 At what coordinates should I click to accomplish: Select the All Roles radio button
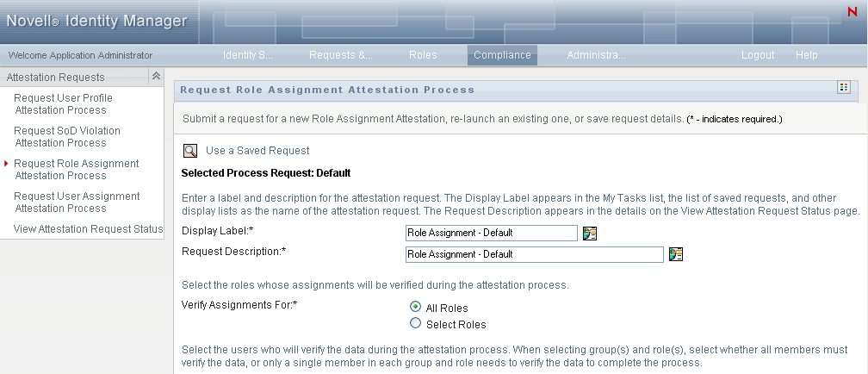tap(416, 307)
